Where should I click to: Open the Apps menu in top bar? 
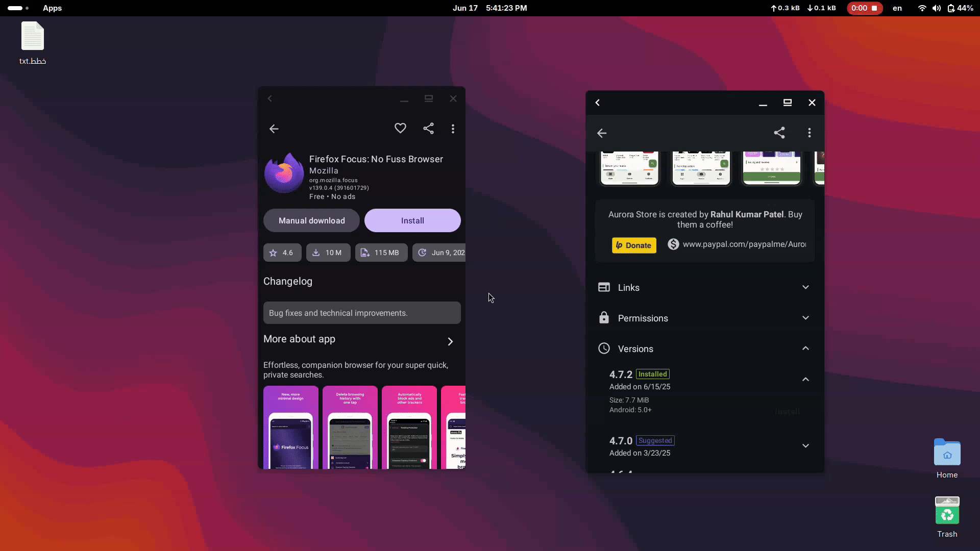click(52, 8)
